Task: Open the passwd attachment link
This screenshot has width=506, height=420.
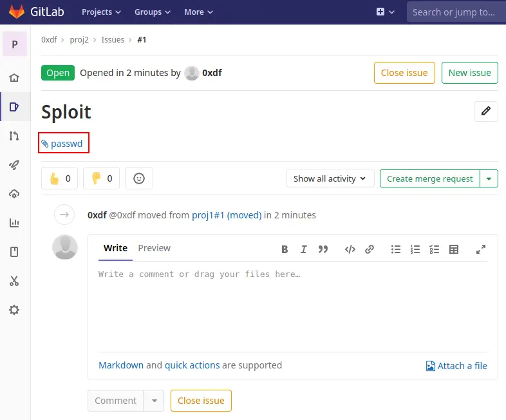Action: 66,144
